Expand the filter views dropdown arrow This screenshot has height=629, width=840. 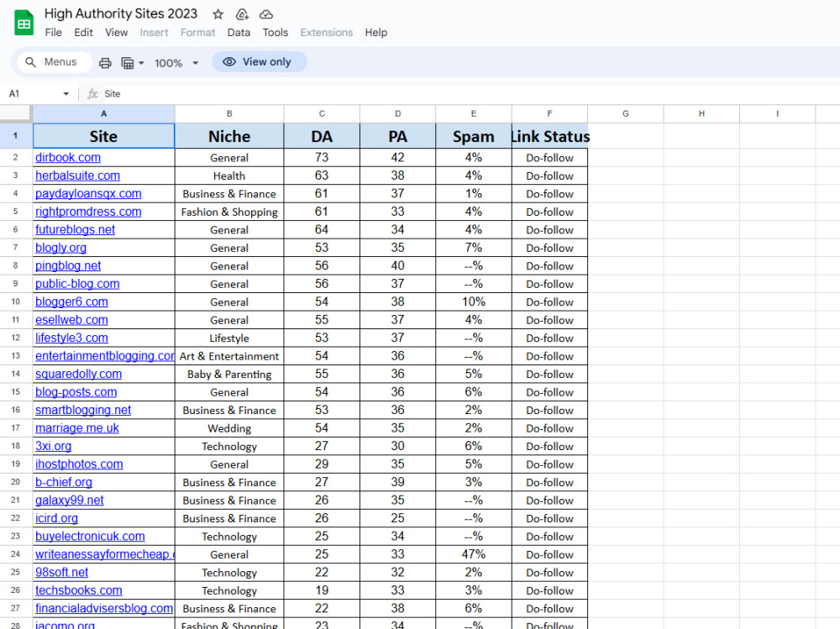pyautogui.click(x=141, y=63)
